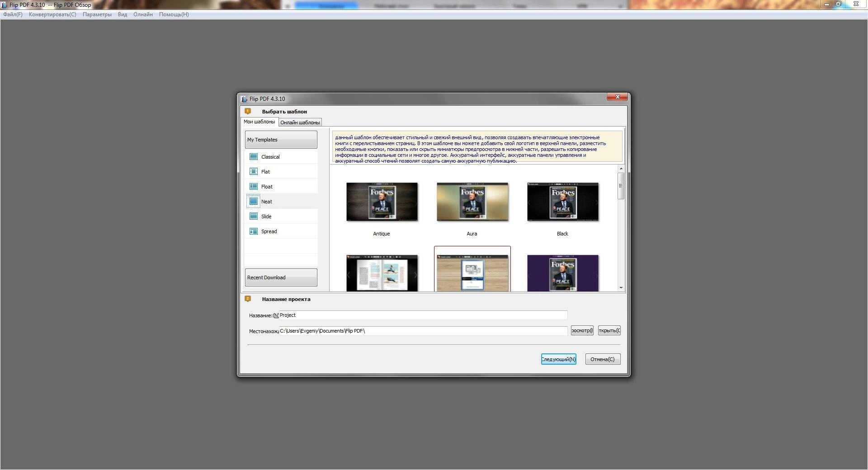Select the Slide template label

[266, 216]
